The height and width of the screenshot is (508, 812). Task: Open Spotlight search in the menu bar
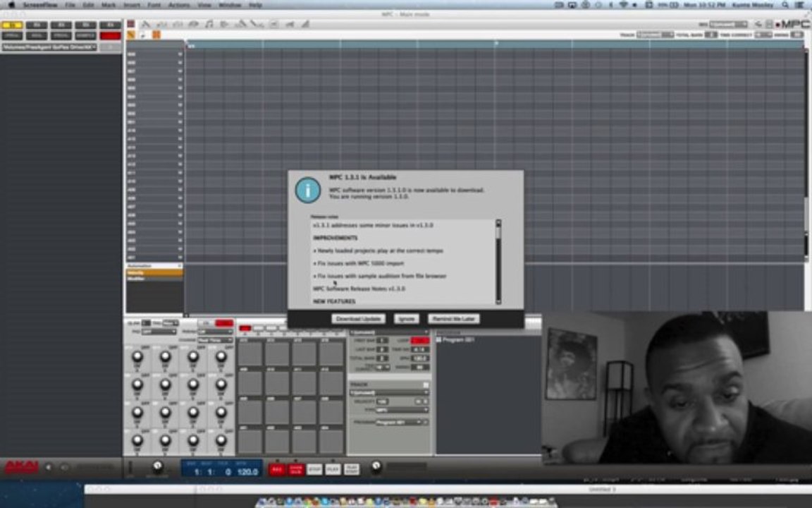point(786,5)
